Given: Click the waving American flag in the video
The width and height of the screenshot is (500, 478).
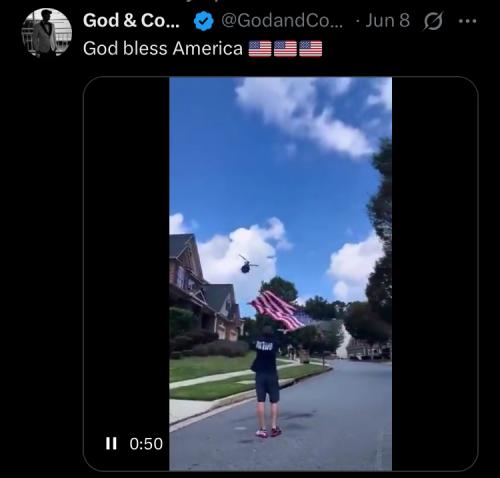Looking at the screenshot, I should pyautogui.click(x=281, y=311).
